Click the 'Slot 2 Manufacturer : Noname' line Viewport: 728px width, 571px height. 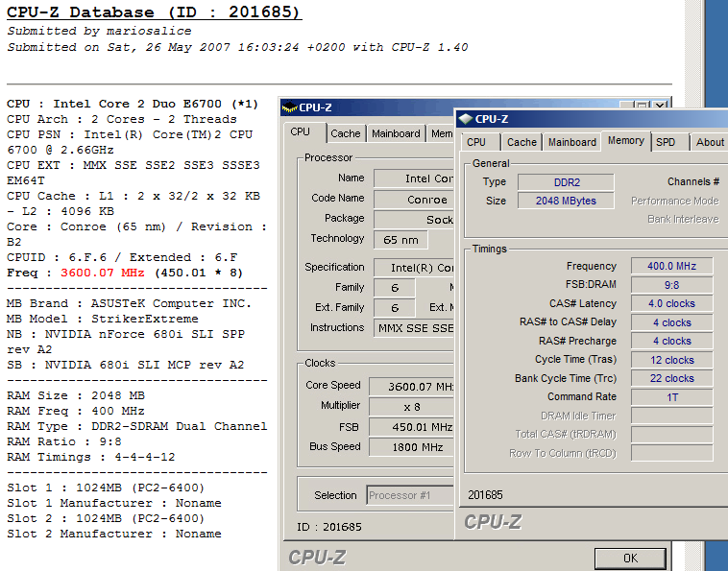[113, 534]
